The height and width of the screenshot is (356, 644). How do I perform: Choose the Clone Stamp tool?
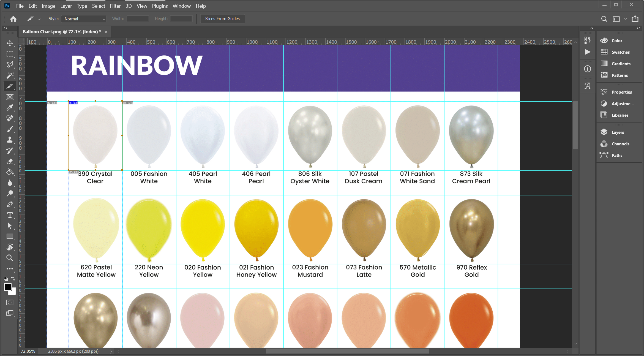pyautogui.click(x=10, y=140)
